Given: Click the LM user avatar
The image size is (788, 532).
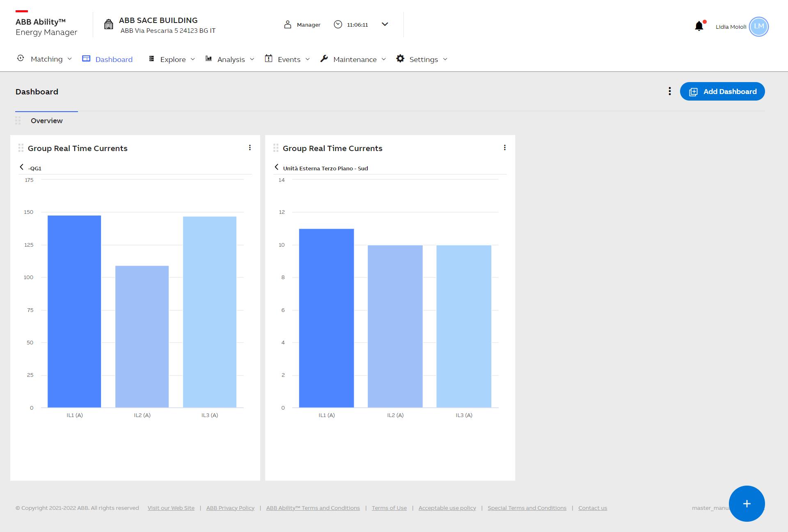Looking at the screenshot, I should pyautogui.click(x=758, y=27).
